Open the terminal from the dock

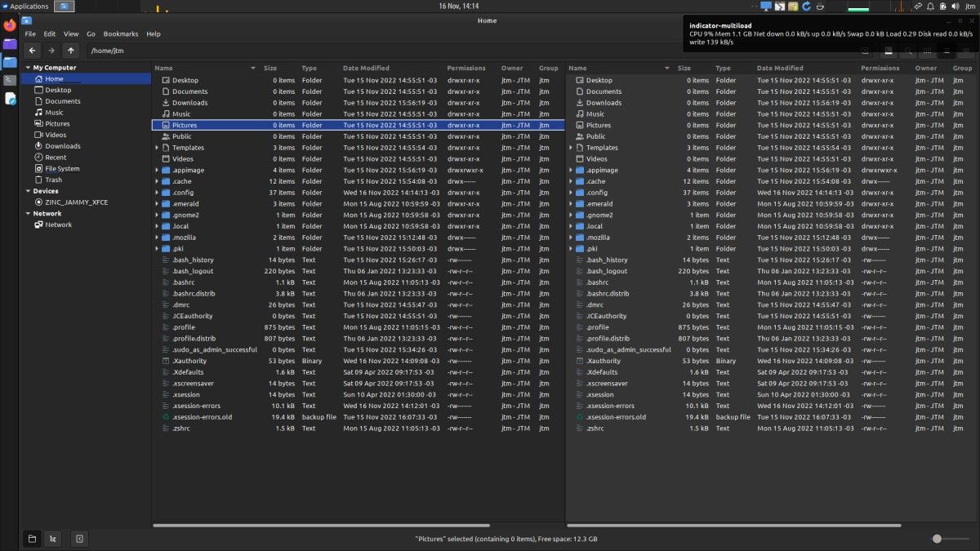pos(10,80)
